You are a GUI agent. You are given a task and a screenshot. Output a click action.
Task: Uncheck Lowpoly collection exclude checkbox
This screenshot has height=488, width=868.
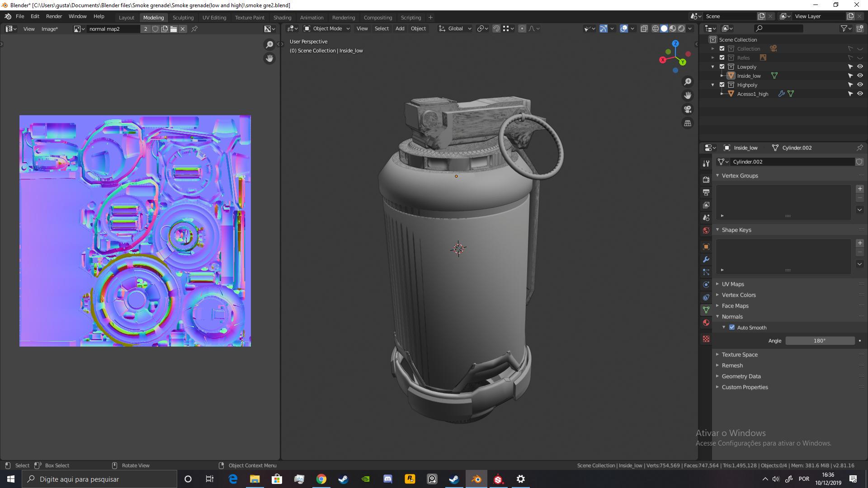point(722,66)
